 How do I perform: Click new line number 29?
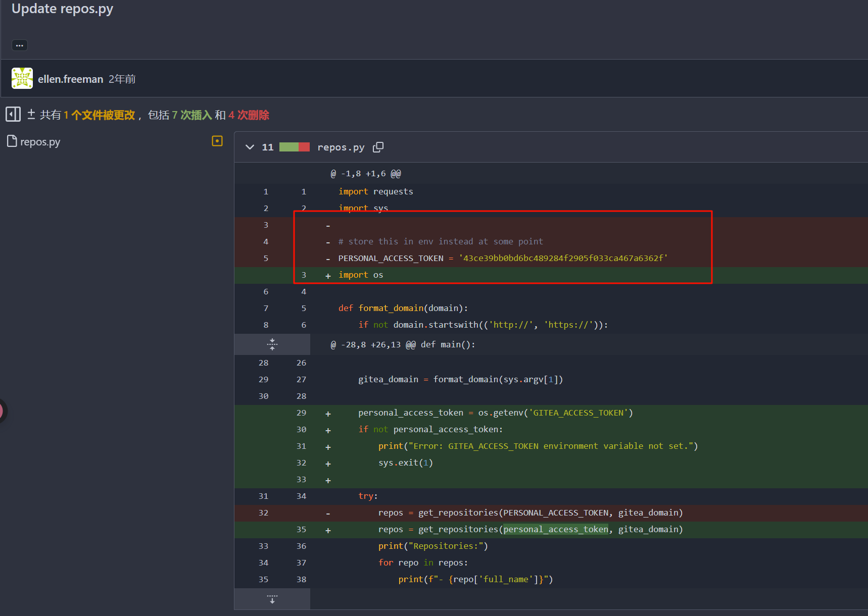click(301, 413)
